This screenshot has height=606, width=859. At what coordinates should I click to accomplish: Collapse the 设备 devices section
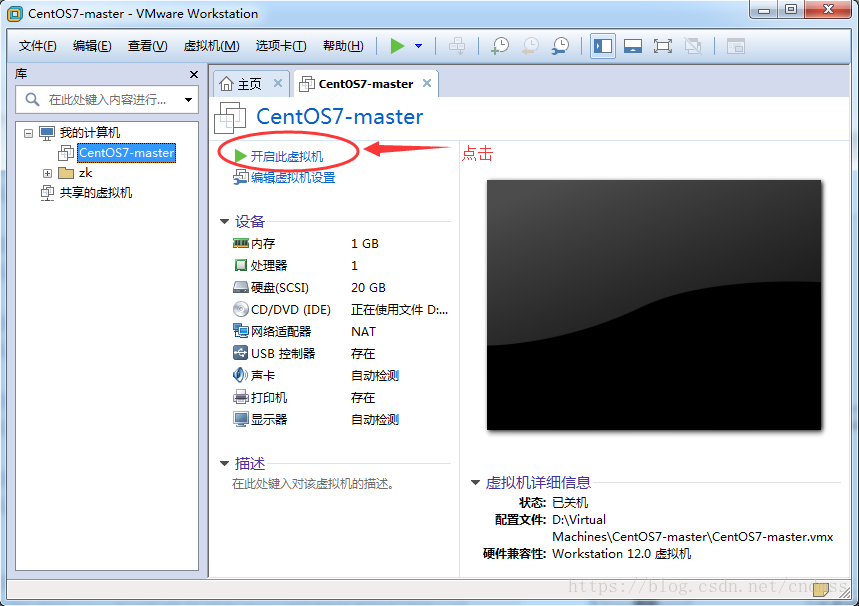(x=225, y=221)
